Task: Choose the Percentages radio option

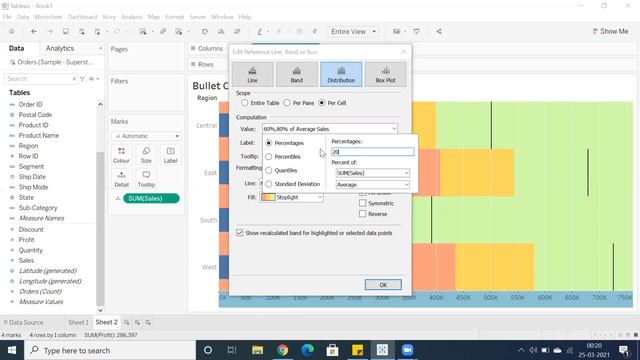Action: tap(269, 143)
